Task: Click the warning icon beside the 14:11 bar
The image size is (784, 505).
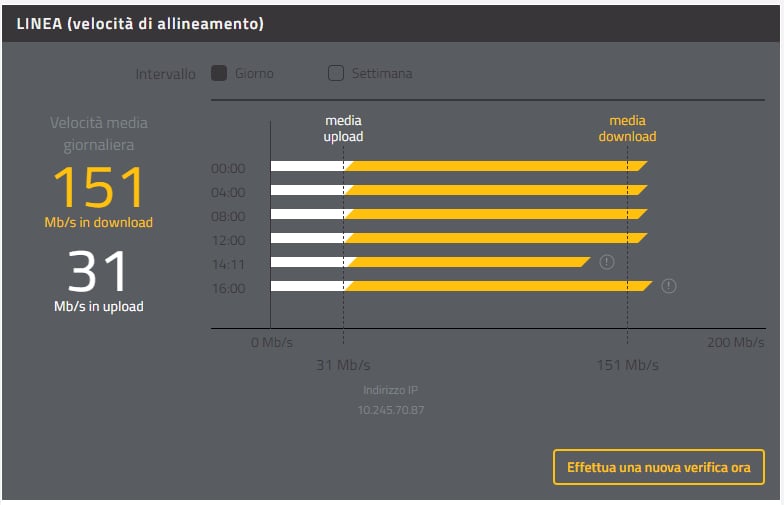Action: point(606,262)
